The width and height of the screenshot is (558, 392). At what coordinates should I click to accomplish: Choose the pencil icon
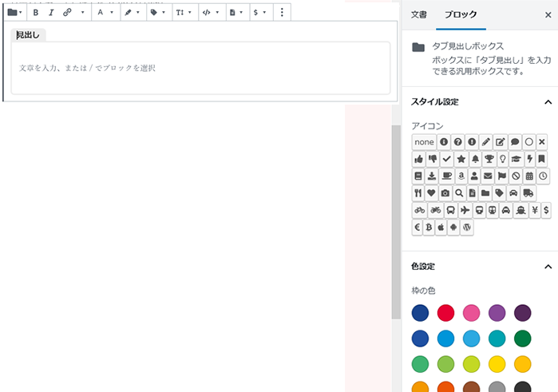tap(486, 141)
